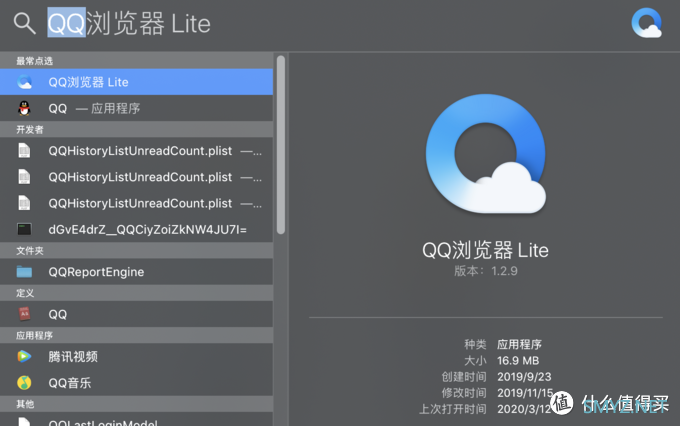
Task: Click the large QQ浏览器 Lite preview icon
Action: [x=486, y=154]
